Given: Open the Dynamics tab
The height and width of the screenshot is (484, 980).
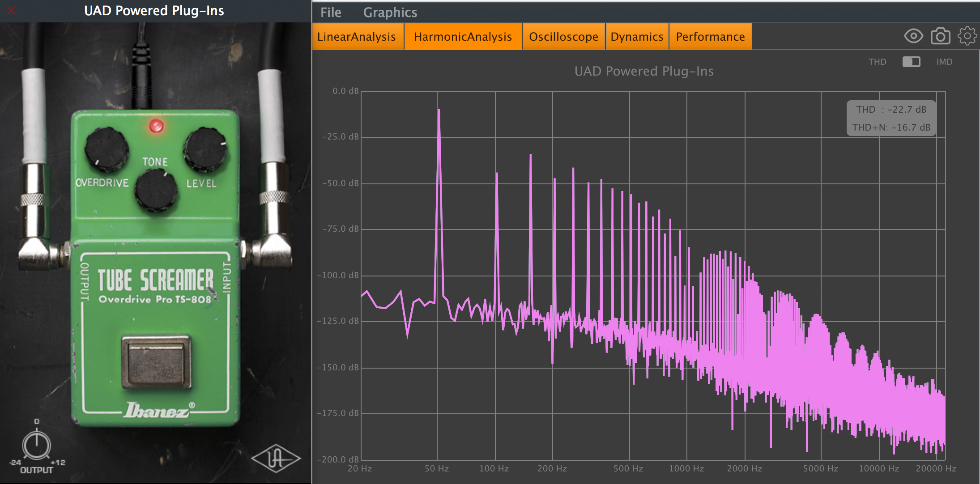Looking at the screenshot, I should point(637,37).
